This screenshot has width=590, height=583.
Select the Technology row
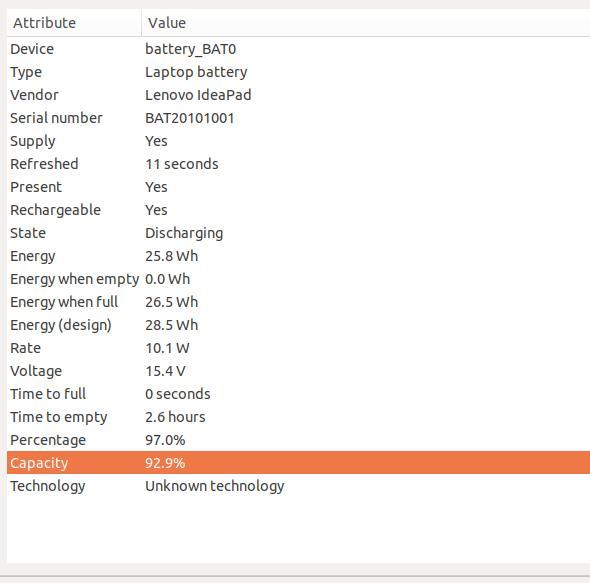pos(298,486)
